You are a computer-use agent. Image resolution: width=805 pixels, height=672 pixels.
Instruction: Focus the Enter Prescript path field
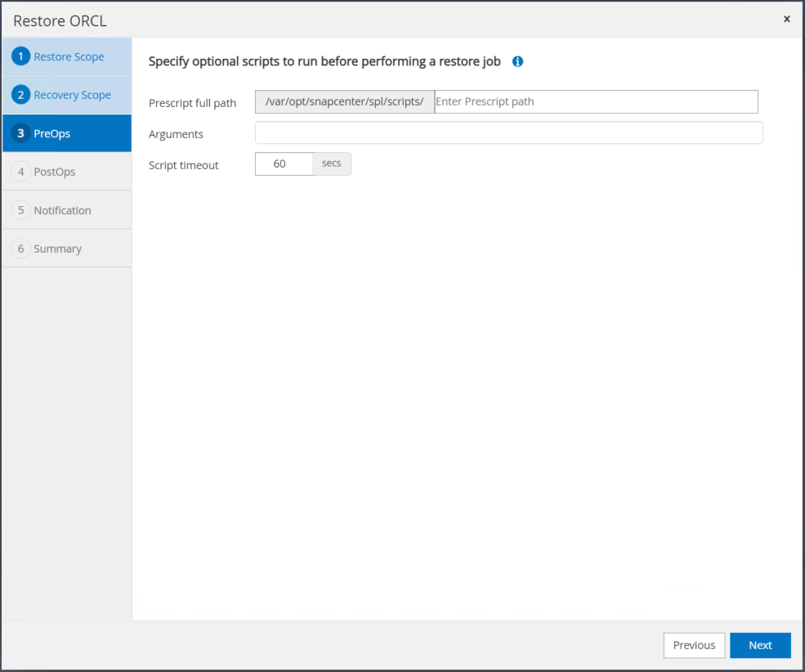point(596,101)
